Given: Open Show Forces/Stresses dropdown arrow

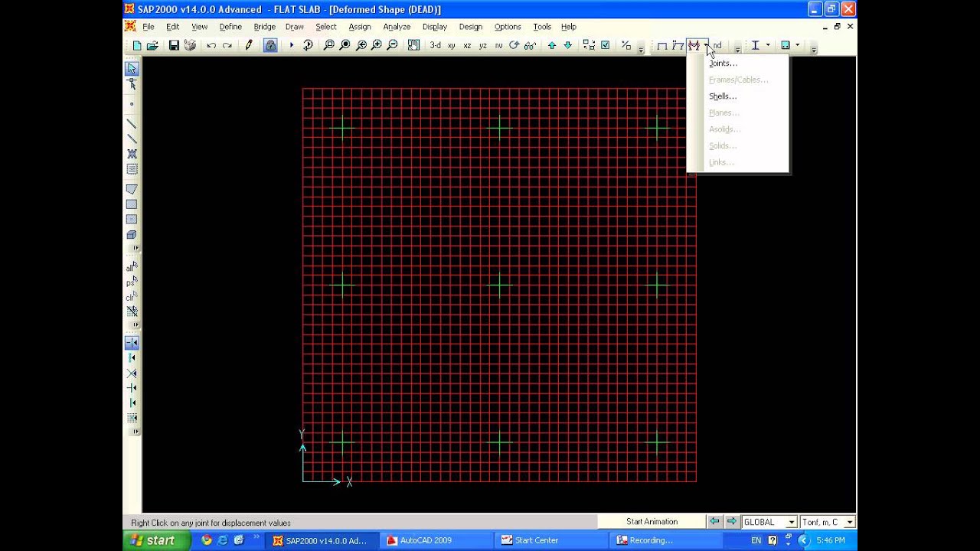Looking at the screenshot, I should coord(706,46).
